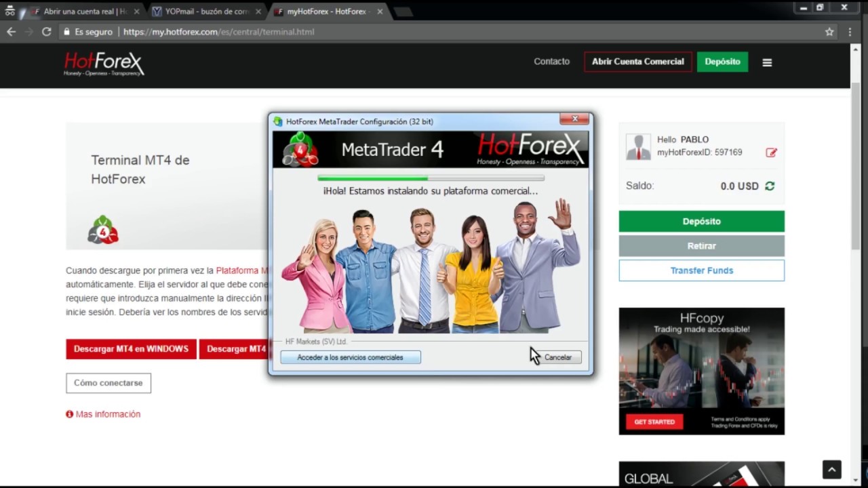Viewport: 868px width, 488px height.
Task: Click the second red Descargar MT4 button
Action: click(235, 349)
